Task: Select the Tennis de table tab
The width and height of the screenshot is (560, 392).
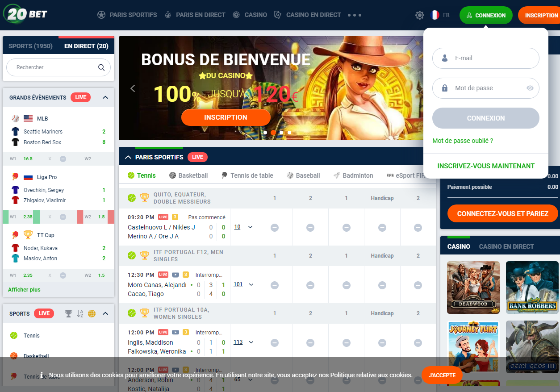Action: (x=247, y=175)
